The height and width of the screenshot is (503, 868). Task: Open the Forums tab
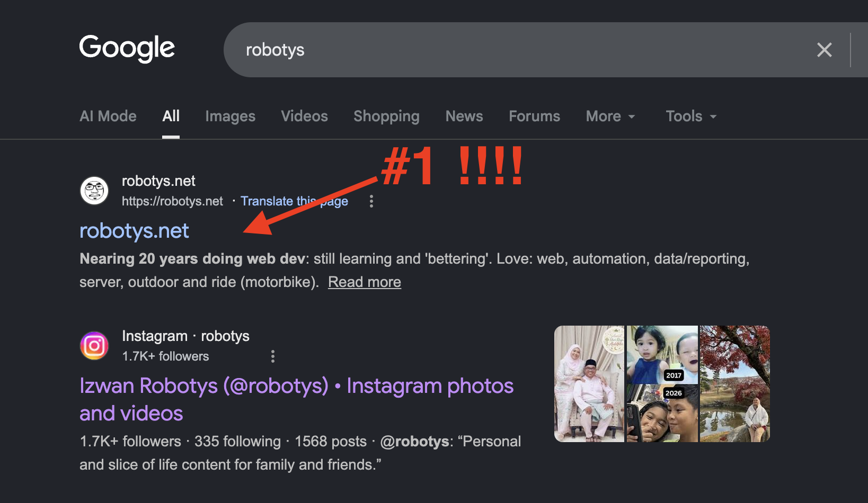[534, 116]
